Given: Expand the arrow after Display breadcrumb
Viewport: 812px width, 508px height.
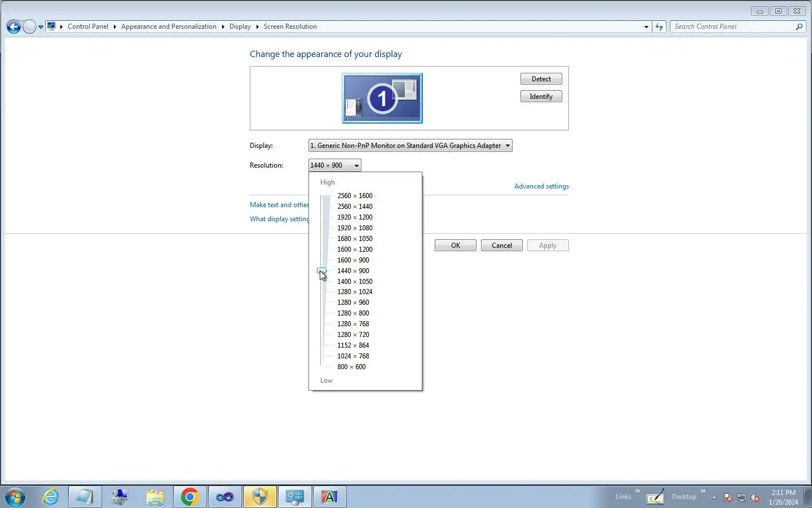Looking at the screenshot, I should tap(257, 27).
